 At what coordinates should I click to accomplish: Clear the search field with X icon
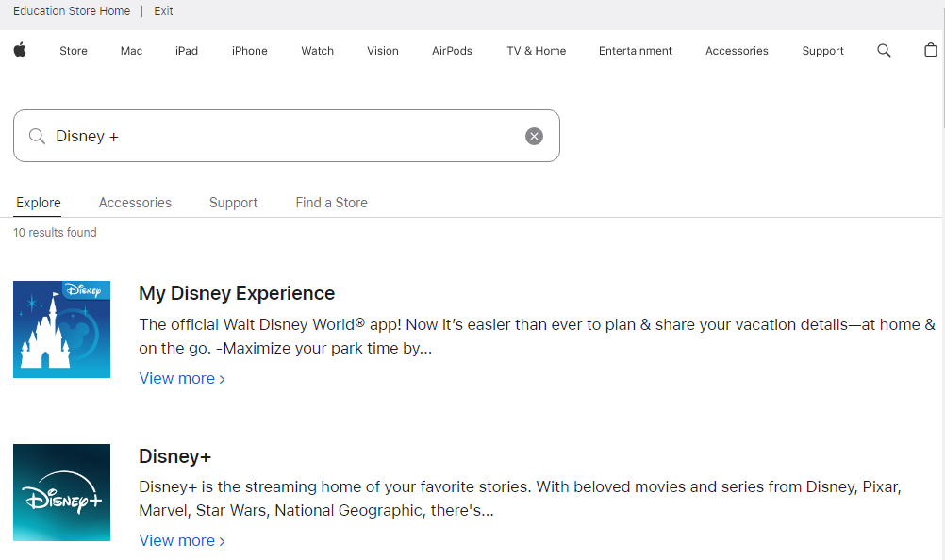point(534,136)
